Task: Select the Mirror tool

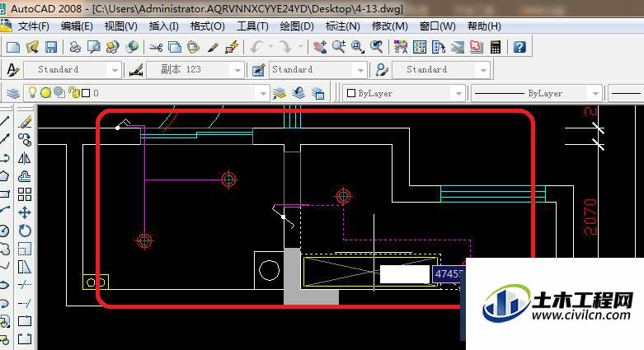Action: click(x=25, y=158)
